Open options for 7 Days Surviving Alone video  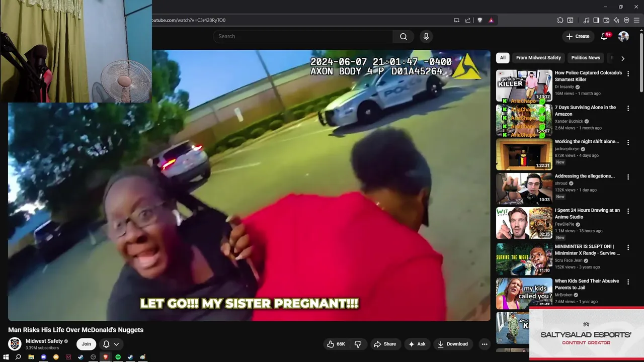point(628,108)
